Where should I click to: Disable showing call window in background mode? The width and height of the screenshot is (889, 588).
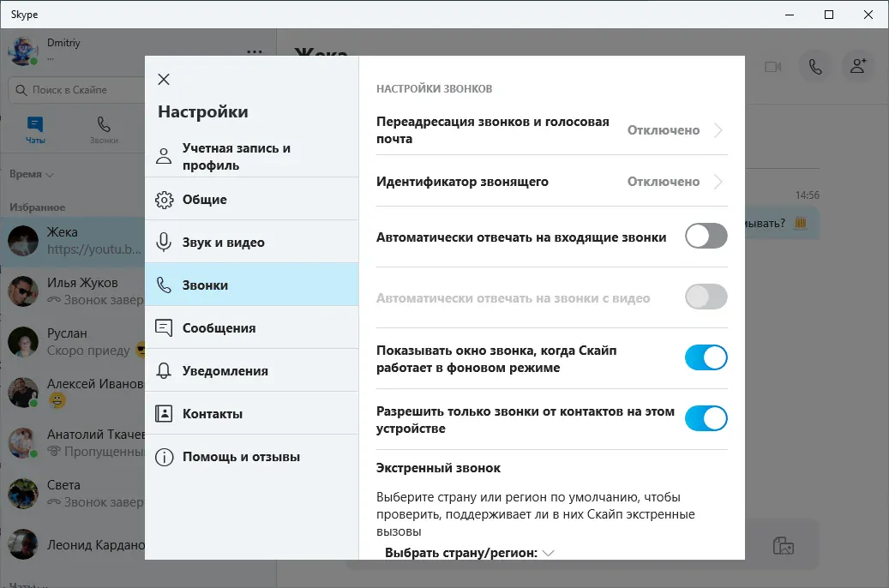pos(706,357)
